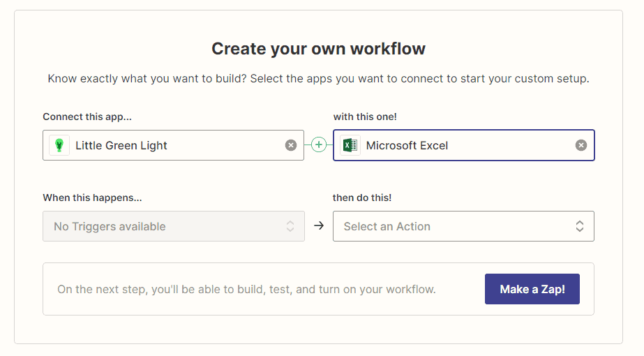Click the Microsoft Excel logo icon
Image resolution: width=644 pixels, height=356 pixels.
(350, 145)
